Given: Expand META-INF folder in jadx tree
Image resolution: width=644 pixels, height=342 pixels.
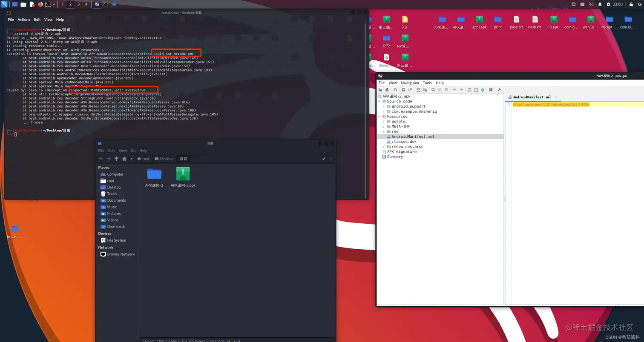Looking at the screenshot, I should pos(384,126).
